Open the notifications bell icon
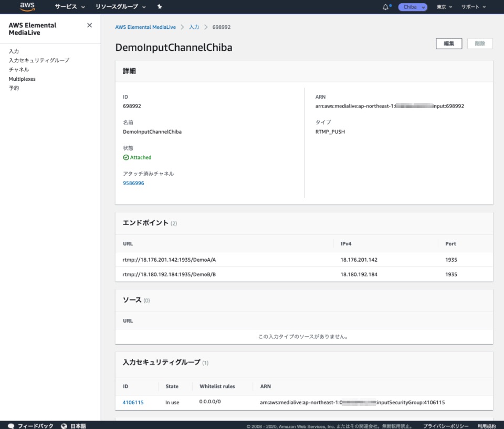 pos(385,7)
